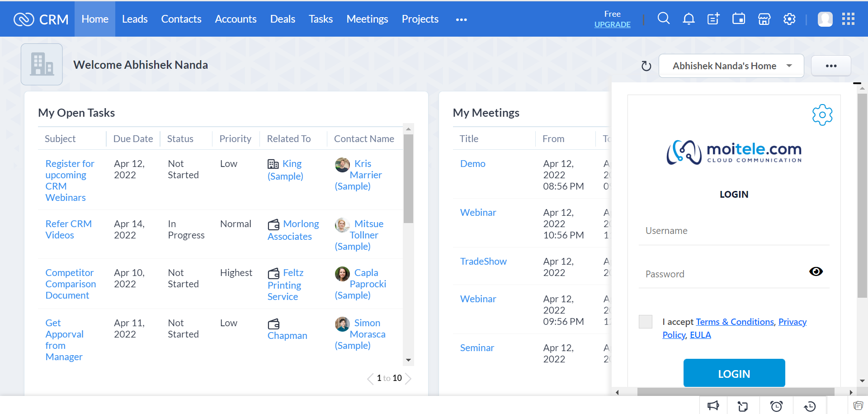Go to previous page of tasks

[370, 378]
